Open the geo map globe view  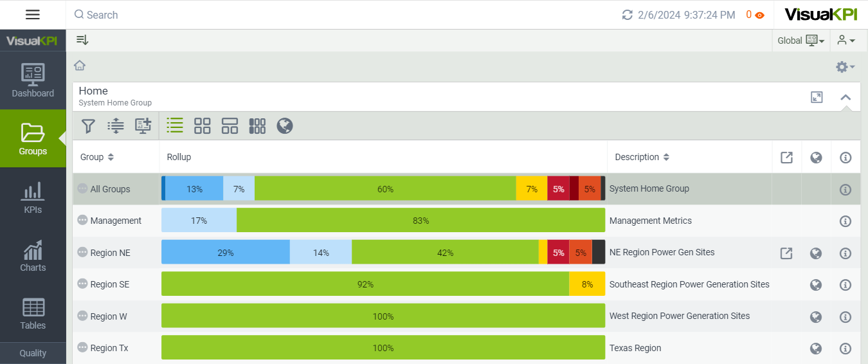285,126
